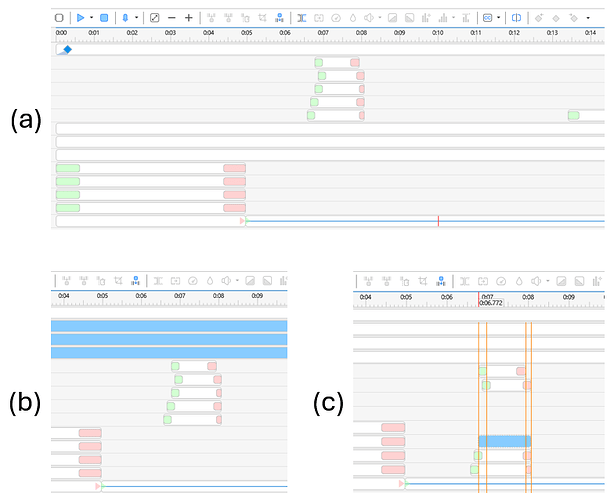The width and height of the screenshot is (614, 500).
Task: Expand the dropdown arrow after the keyframe icons in panel (a)
Action: [587, 18]
